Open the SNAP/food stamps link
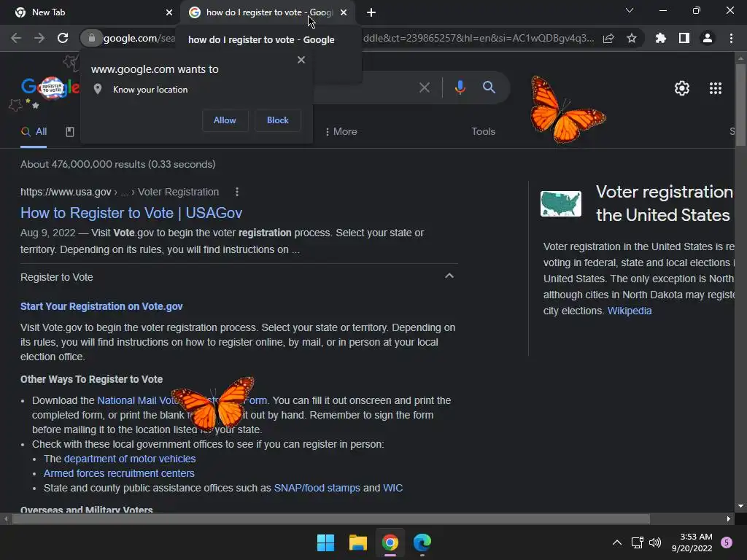The height and width of the screenshot is (560, 747). 317,488
